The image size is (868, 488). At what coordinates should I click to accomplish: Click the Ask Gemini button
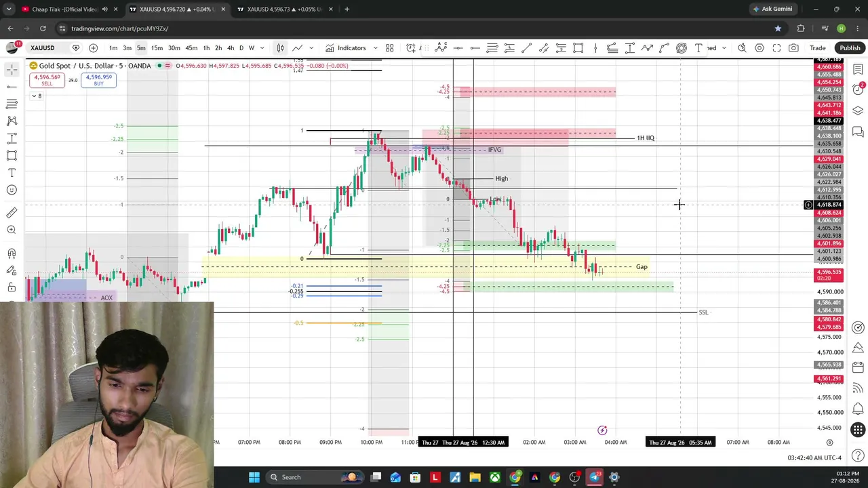[772, 9]
